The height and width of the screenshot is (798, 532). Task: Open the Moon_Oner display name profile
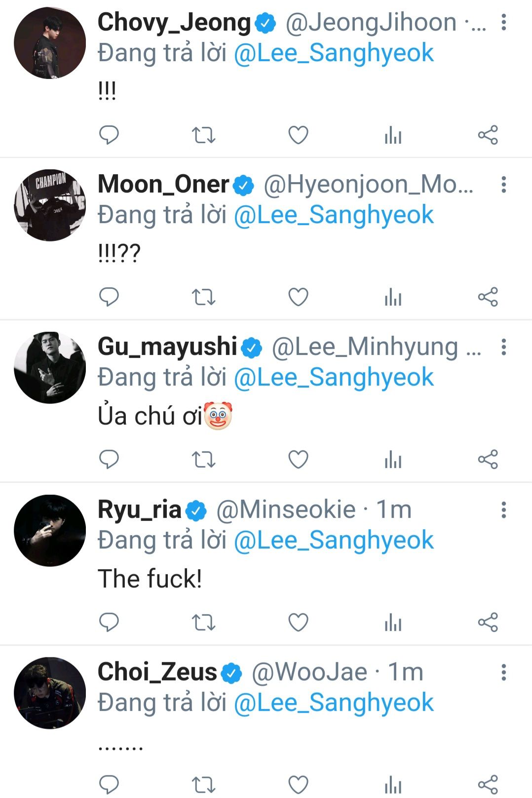(163, 184)
